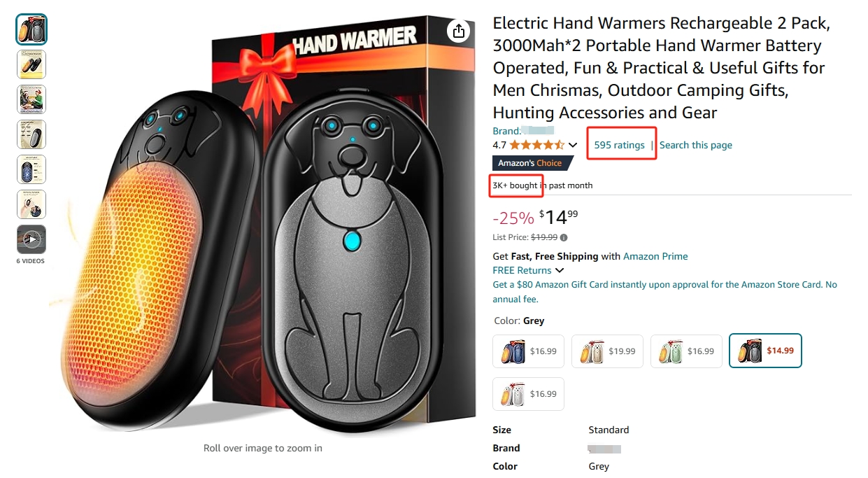The image size is (868, 478).
Task: Expand the FREE Returns chevron
Action: tap(560, 271)
